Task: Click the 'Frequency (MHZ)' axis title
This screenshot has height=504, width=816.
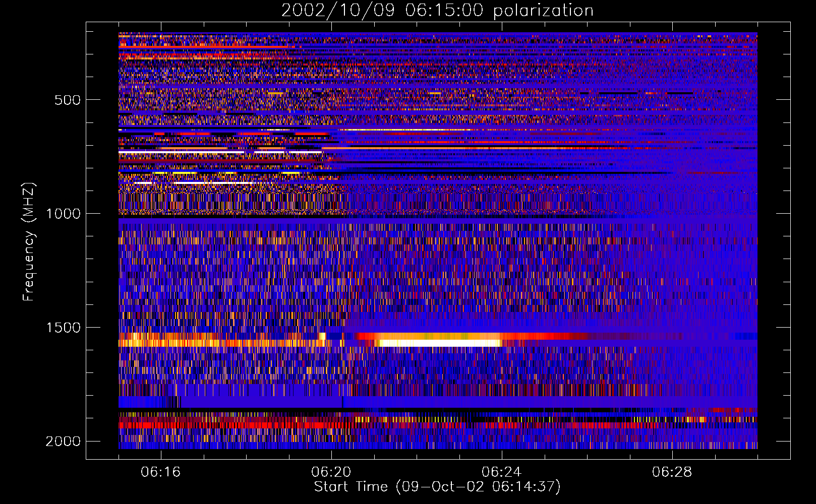Action: pyautogui.click(x=29, y=242)
